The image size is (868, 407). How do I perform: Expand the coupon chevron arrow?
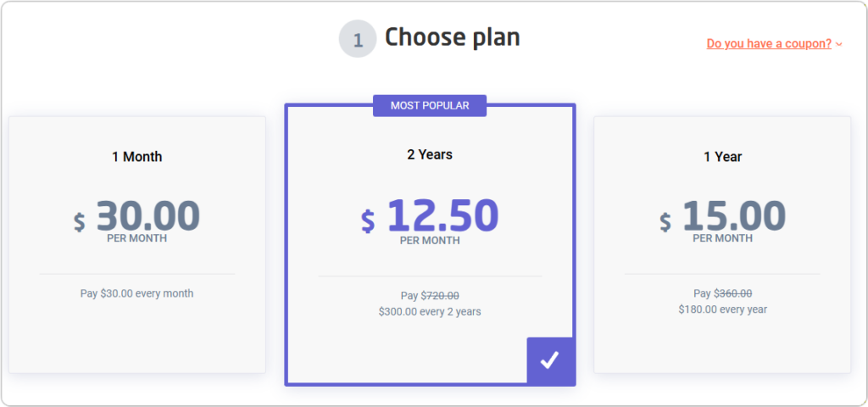[839, 44]
